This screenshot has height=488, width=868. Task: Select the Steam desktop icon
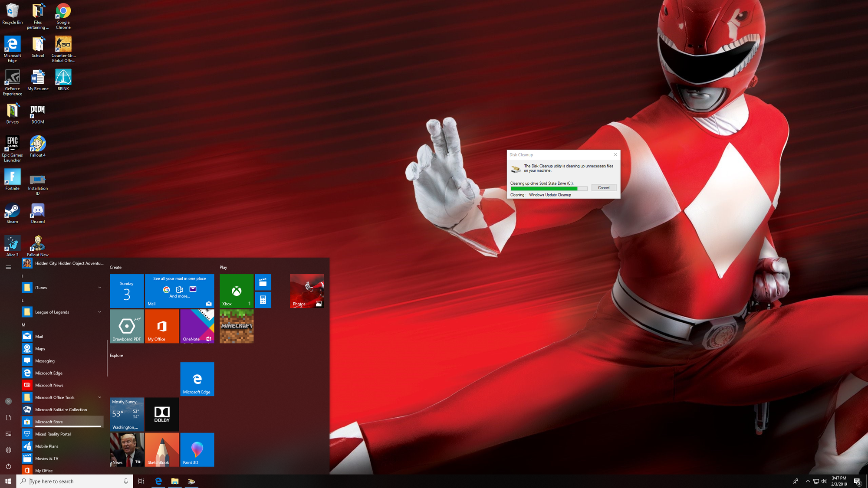(12, 213)
